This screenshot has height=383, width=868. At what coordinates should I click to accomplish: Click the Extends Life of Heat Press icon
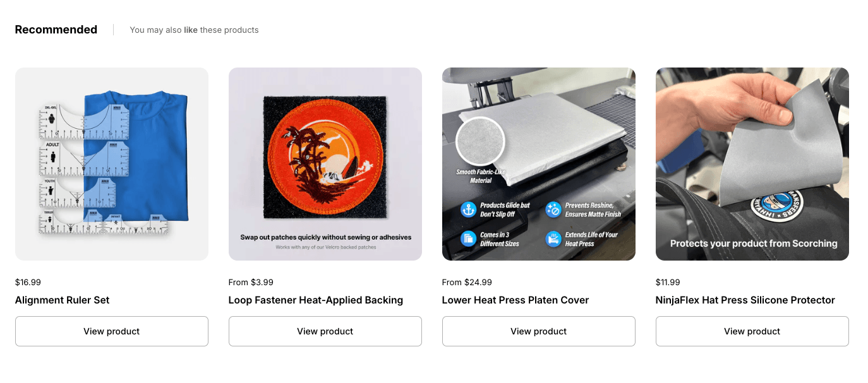(x=553, y=239)
